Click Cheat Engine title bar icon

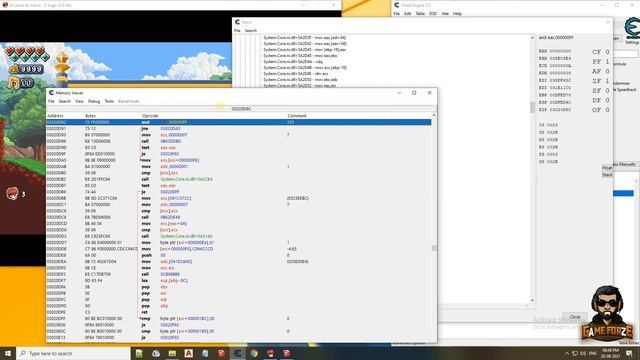(x=396, y=5)
